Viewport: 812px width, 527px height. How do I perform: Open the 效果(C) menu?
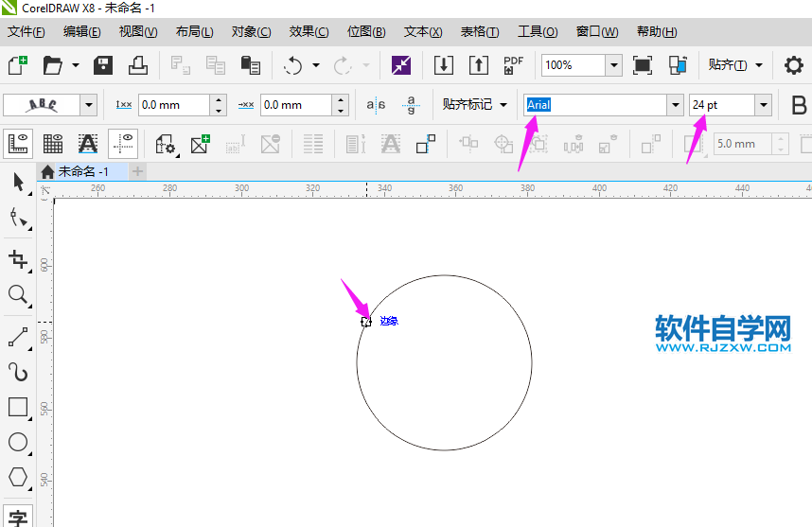click(309, 31)
